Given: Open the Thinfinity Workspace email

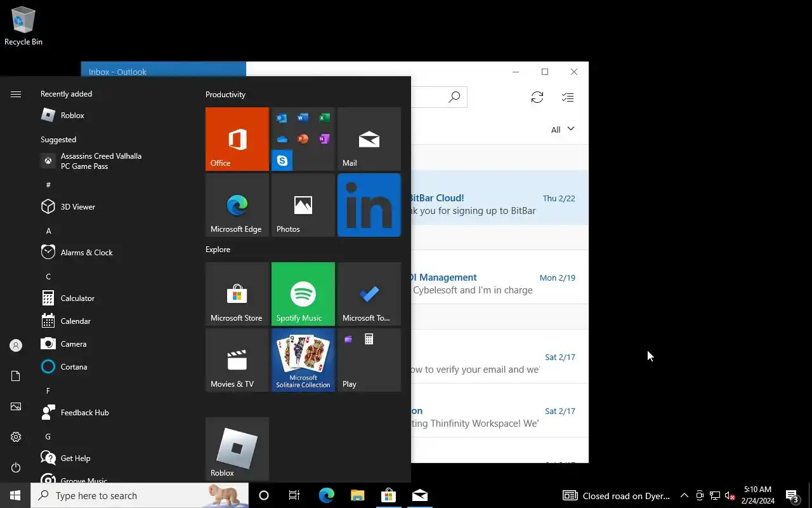Looking at the screenshot, I should point(500,410).
